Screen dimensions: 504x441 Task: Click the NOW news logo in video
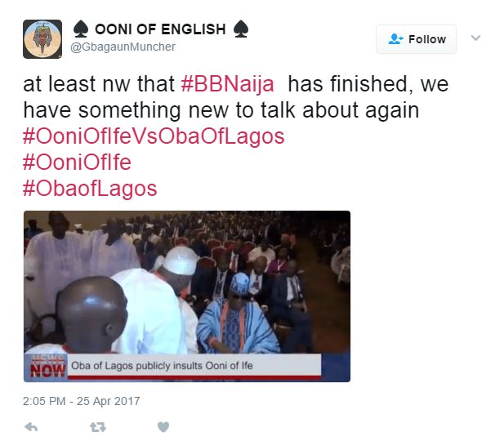[47, 368]
